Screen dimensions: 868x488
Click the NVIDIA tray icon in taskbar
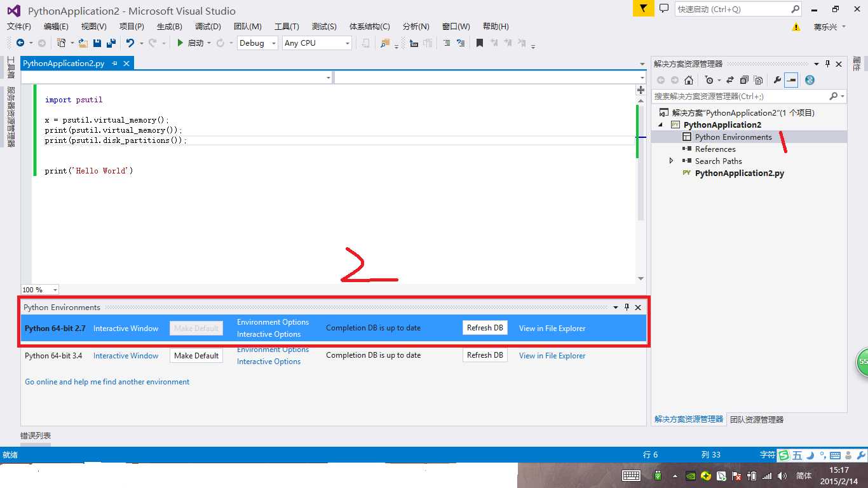pos(691,476)
